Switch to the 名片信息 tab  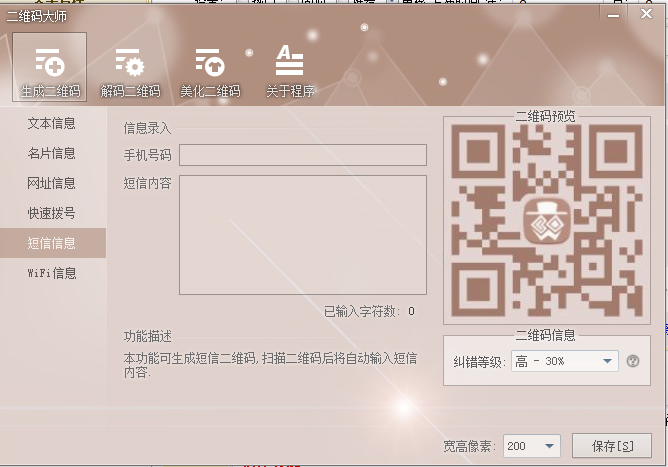pyautogui.click(x=52, y=154)
